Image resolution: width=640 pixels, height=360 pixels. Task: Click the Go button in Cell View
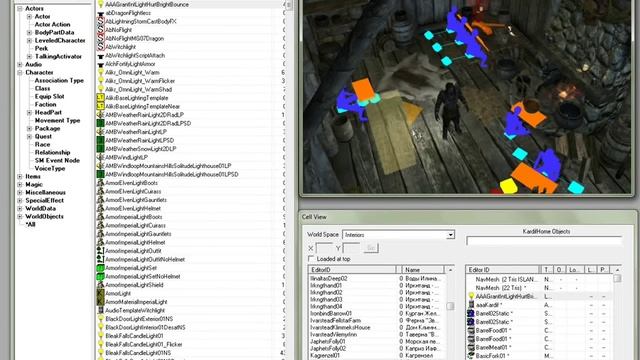[x=371, y=248]
